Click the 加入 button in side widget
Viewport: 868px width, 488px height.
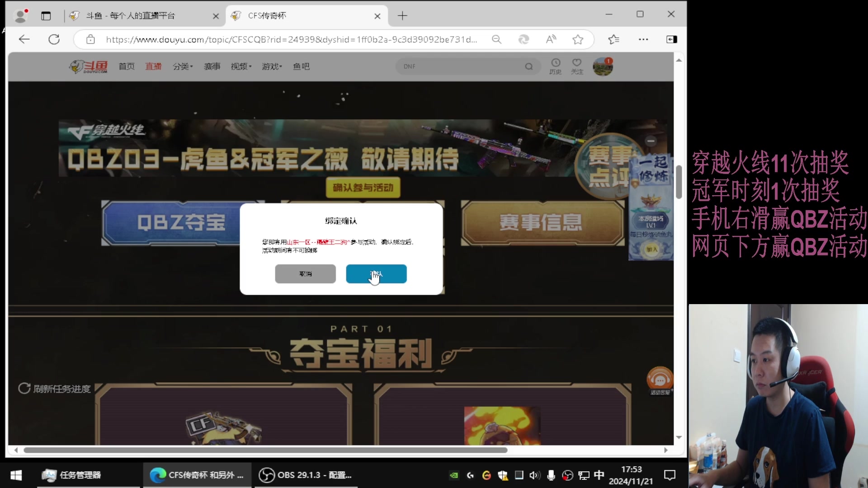tap(651, 249)
